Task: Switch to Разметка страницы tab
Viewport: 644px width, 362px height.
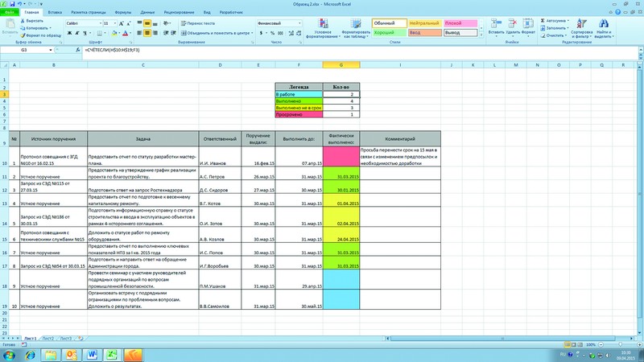Action: 89,12
